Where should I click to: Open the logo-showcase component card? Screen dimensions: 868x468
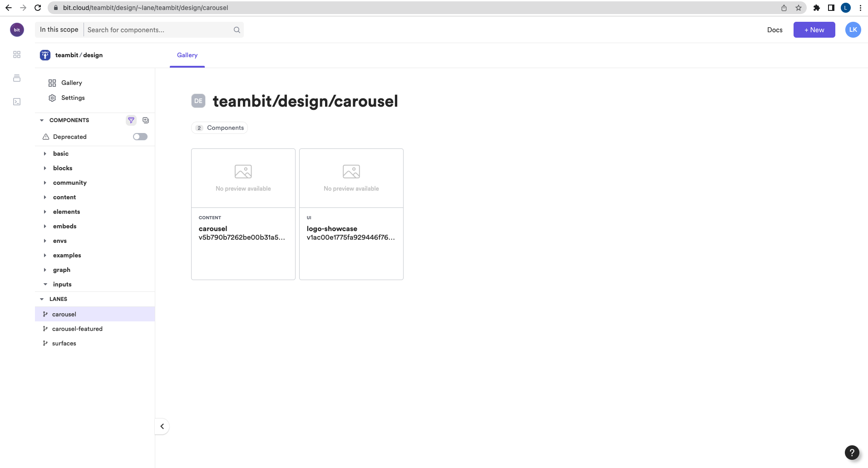click(x=351, y=214)
